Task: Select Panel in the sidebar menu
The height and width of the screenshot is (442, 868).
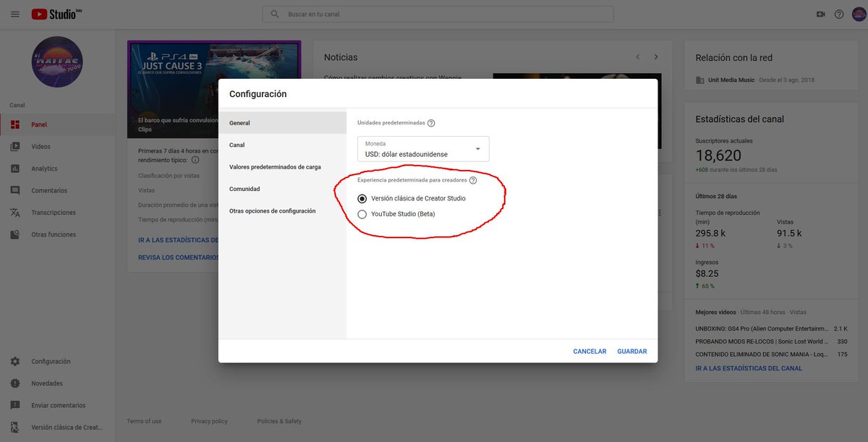Action: [x=57, y=124]
